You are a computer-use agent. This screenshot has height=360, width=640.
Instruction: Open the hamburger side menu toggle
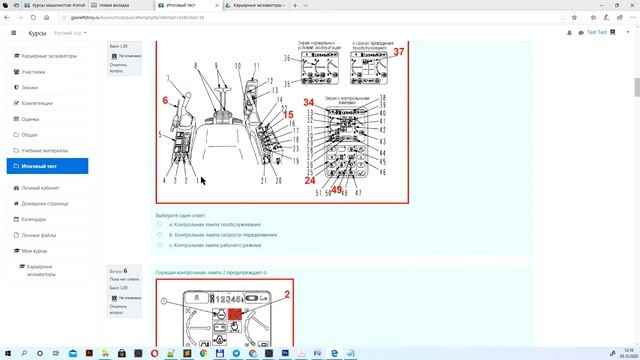[13, 33]
